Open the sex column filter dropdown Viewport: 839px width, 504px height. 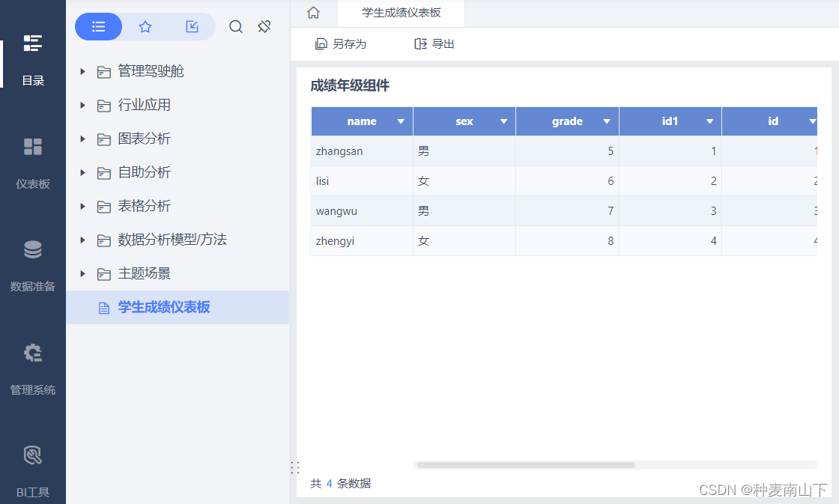pos(503,121)
